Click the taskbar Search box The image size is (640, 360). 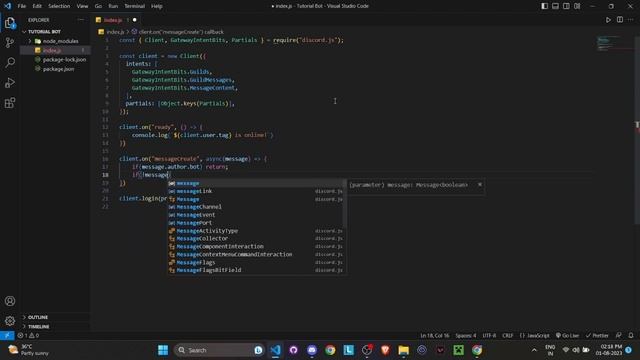coord(219,350)
